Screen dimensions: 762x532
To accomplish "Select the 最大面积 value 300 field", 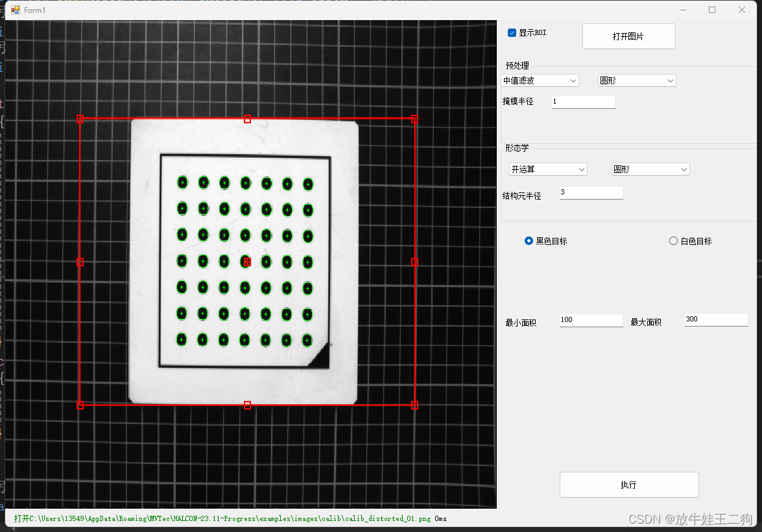I will pos(716,319).
